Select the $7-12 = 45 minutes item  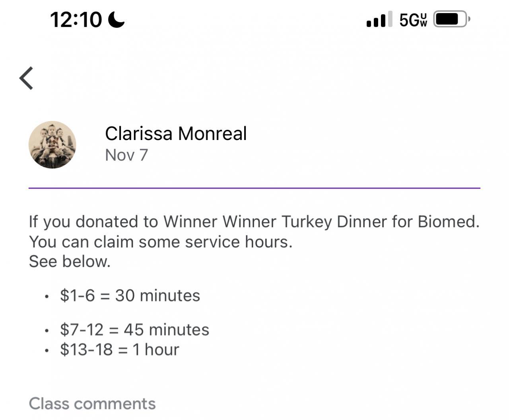(134, 330)
